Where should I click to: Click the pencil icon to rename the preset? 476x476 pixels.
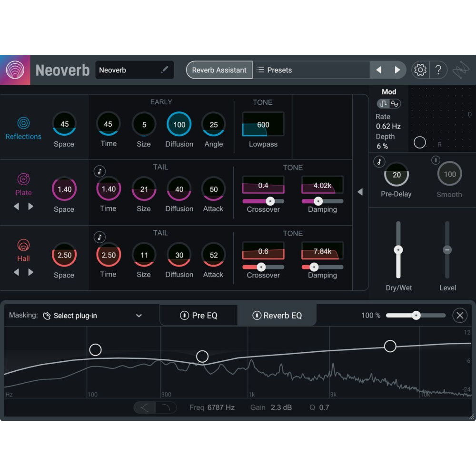164,69
